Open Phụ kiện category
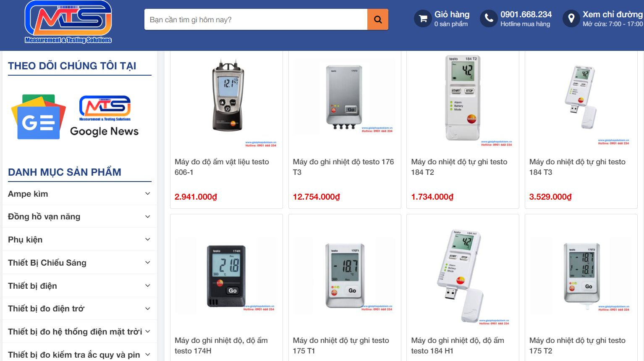 pos(25,240)
